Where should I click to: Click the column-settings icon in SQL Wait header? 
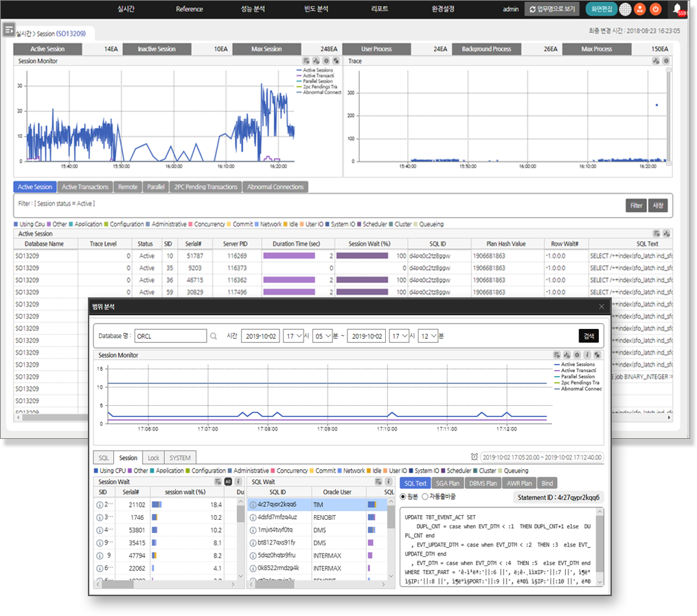click(378, 481)
